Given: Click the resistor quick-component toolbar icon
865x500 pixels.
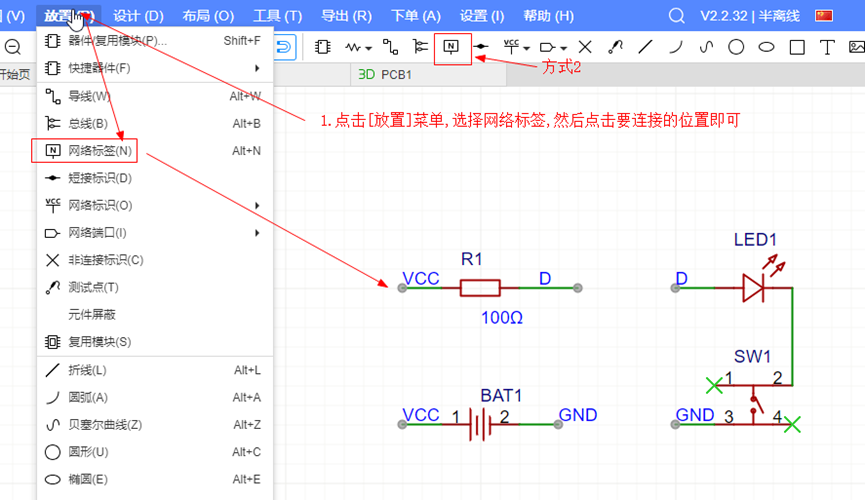Looking at the screenshot, I should click(353, 47).
